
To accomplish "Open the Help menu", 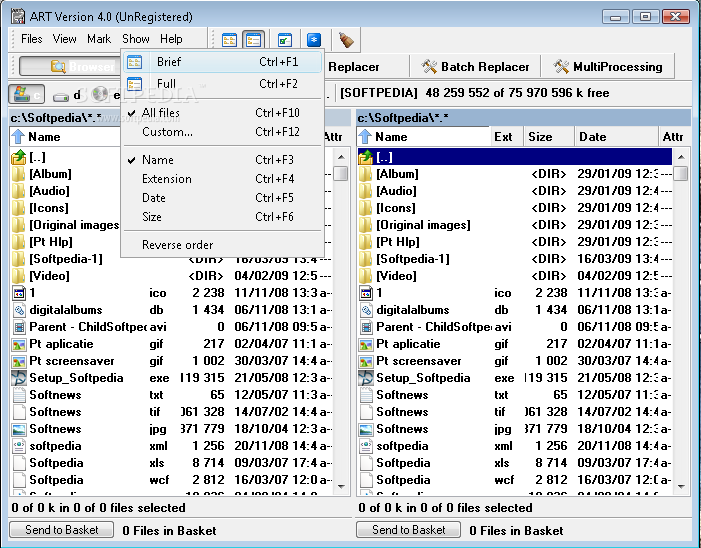I will 171,39.
